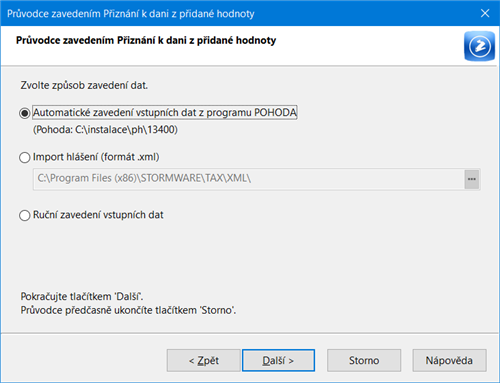500x383 pixels.
Task: Continue with the 'Další >' button
Action: click(278, 360)
